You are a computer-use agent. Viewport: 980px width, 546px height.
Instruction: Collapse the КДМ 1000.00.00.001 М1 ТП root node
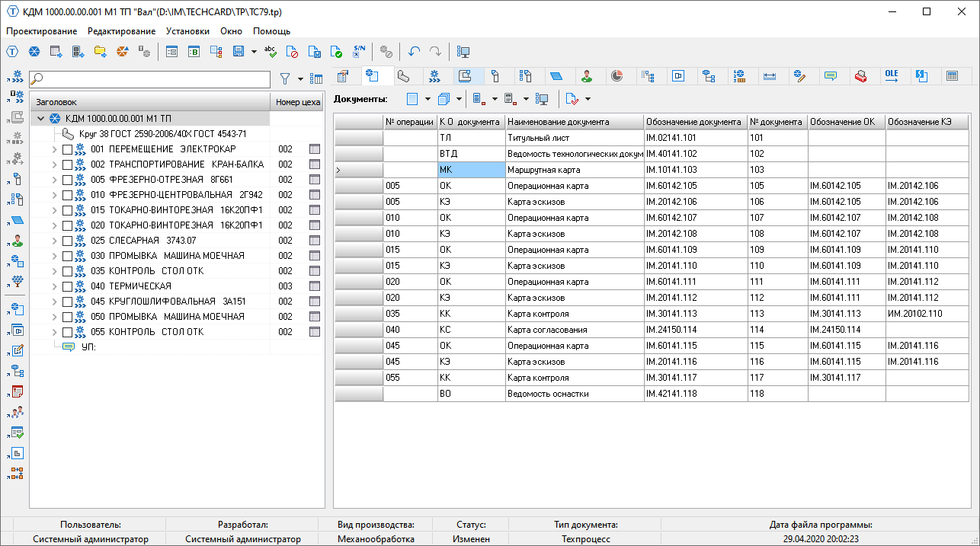(41, 119)
